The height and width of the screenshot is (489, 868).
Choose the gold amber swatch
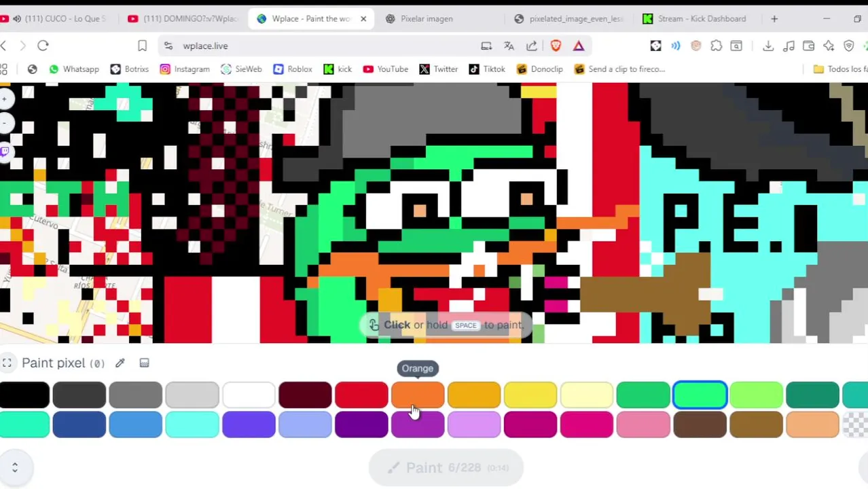click(474, 395)
